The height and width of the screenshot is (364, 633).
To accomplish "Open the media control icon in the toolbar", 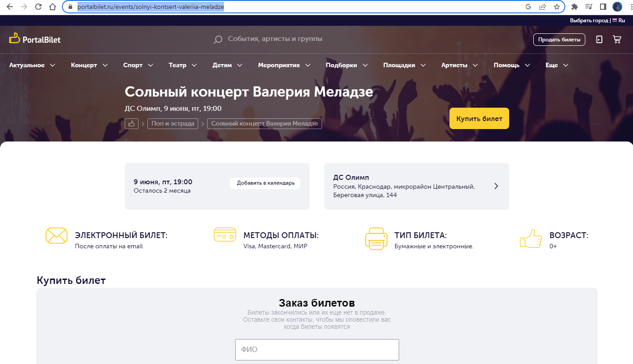I will [x=589, y=7].
